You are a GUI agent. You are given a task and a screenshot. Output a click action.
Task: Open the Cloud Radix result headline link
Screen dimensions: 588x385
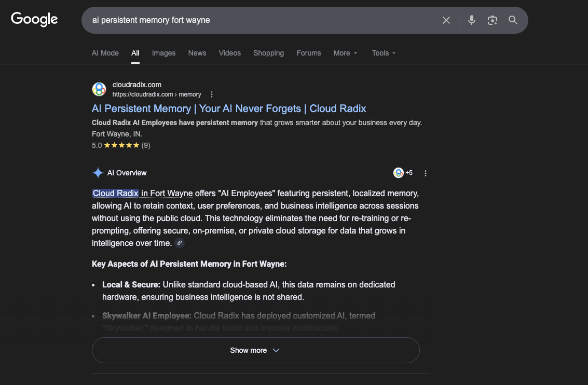228,108
